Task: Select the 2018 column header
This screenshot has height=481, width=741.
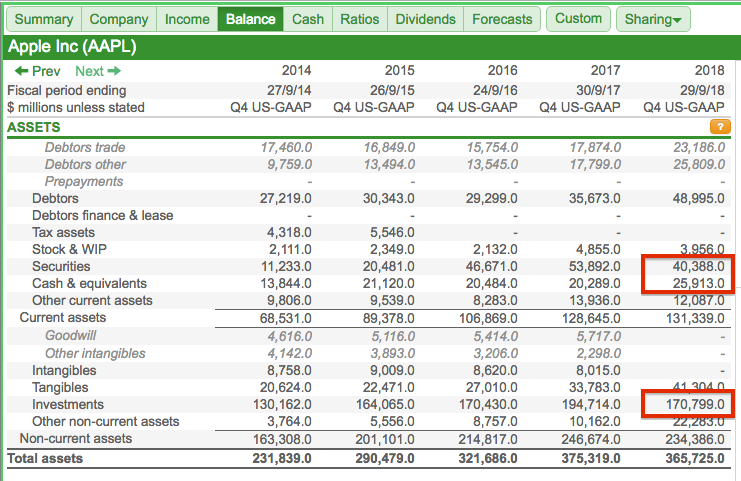Action: pos(709,70)
